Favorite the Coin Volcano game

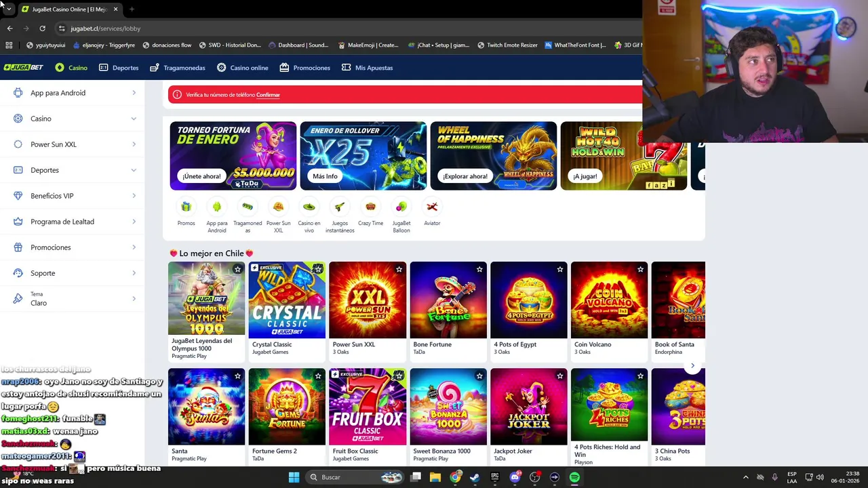tap(640, 269)
